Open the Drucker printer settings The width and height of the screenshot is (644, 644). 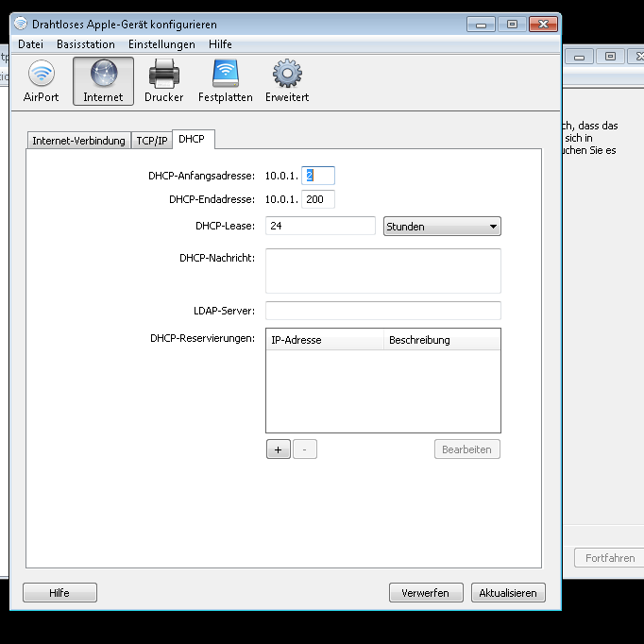tap(164, 81)
